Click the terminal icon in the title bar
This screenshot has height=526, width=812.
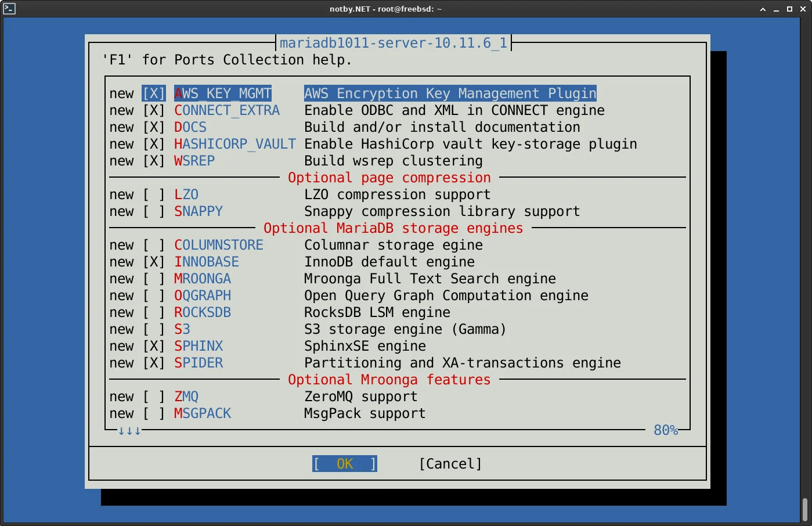coord(9,9)
